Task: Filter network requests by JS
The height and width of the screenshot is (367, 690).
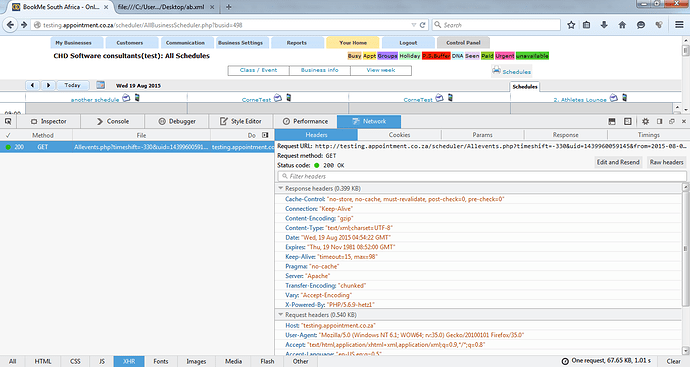Action: 102,361
